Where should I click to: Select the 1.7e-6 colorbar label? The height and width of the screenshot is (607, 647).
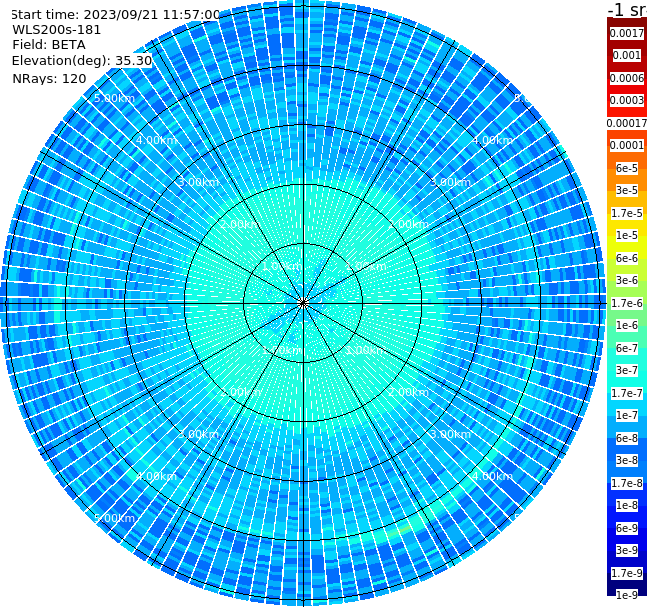pos(627,303)
